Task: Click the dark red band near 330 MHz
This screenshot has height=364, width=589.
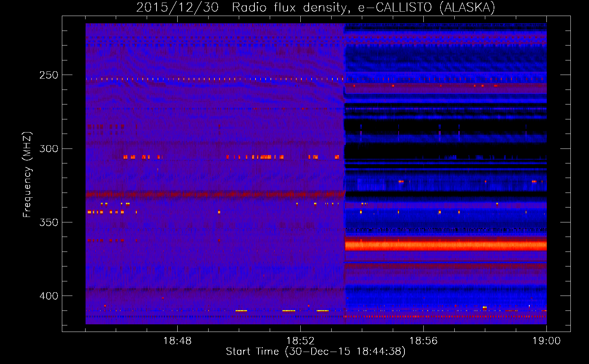Action: pyautogui.click(x=215, y=194)
